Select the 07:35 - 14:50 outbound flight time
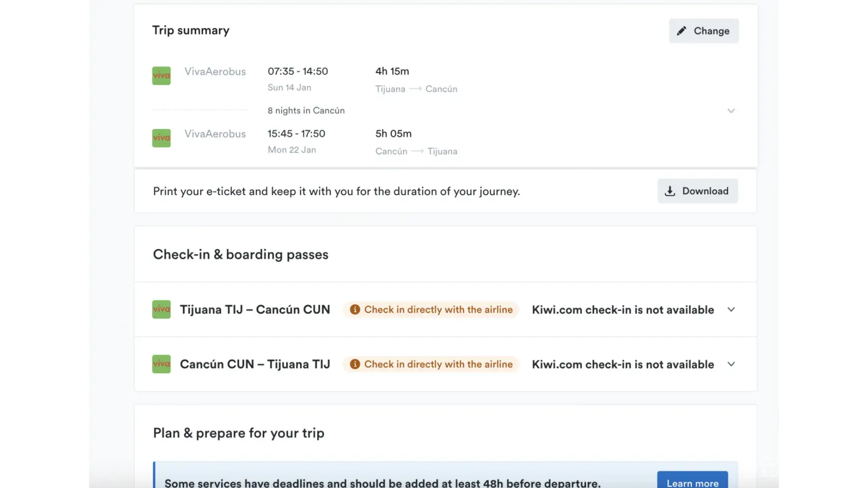 [298, 71]
